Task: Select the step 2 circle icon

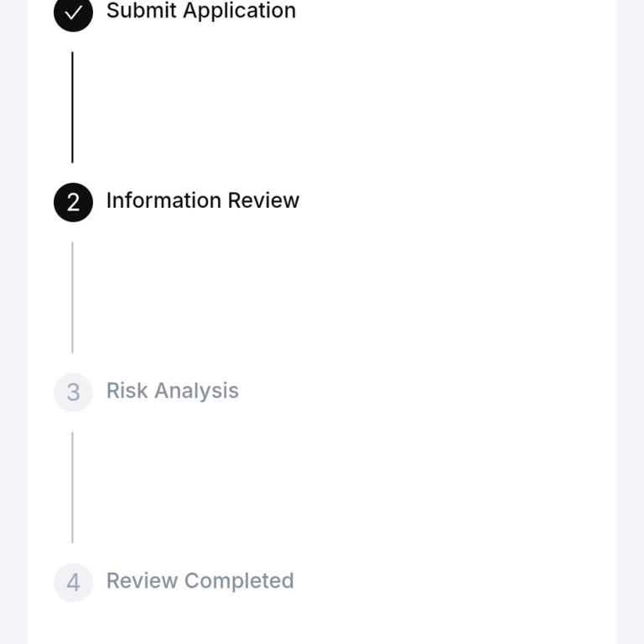Action: (x=73, y=202)
